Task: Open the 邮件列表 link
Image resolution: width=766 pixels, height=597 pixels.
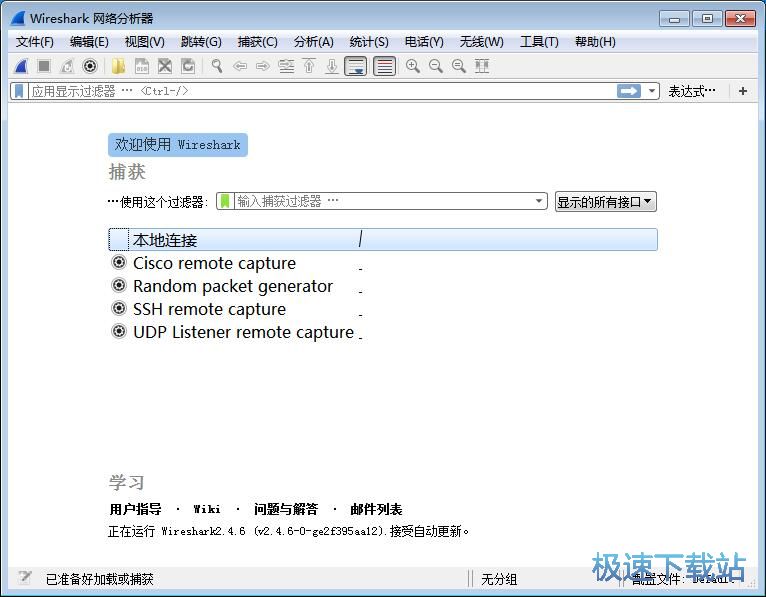Action: [x=376, y=510]
